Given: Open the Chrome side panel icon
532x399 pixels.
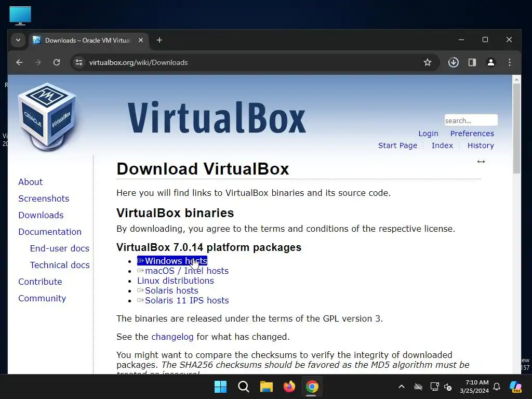Looking at the screenshot, I should click(x=472, y=62).
